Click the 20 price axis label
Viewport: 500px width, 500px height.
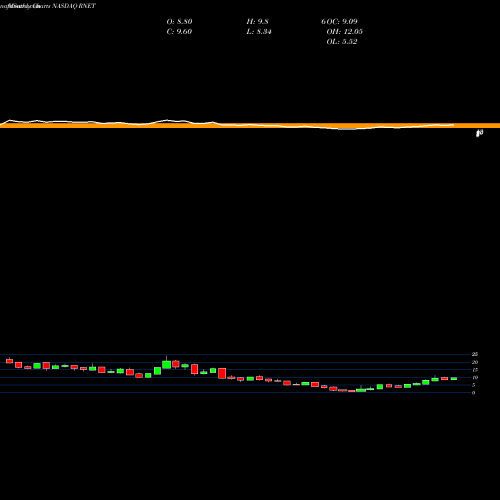(475, 362)
